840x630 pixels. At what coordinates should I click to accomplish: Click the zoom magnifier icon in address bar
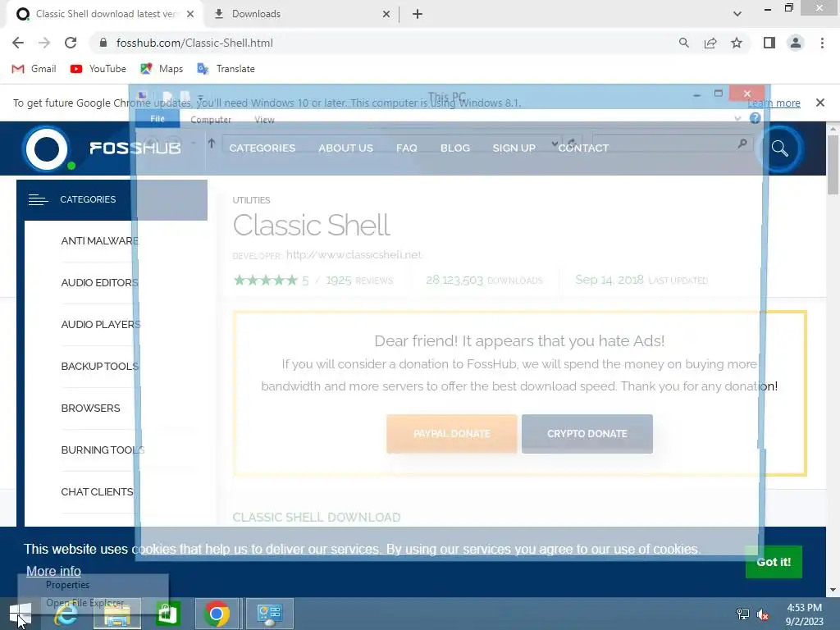coord(683,43)
